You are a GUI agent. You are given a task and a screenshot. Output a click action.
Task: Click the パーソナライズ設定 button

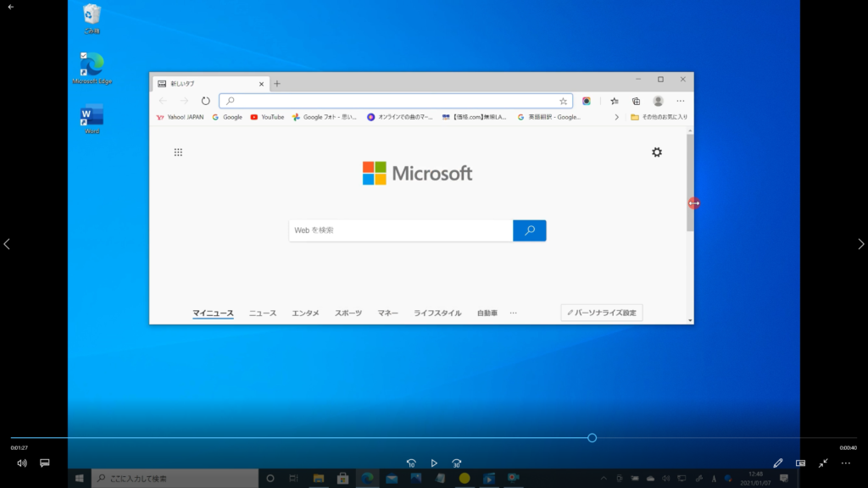click(602, 313)
